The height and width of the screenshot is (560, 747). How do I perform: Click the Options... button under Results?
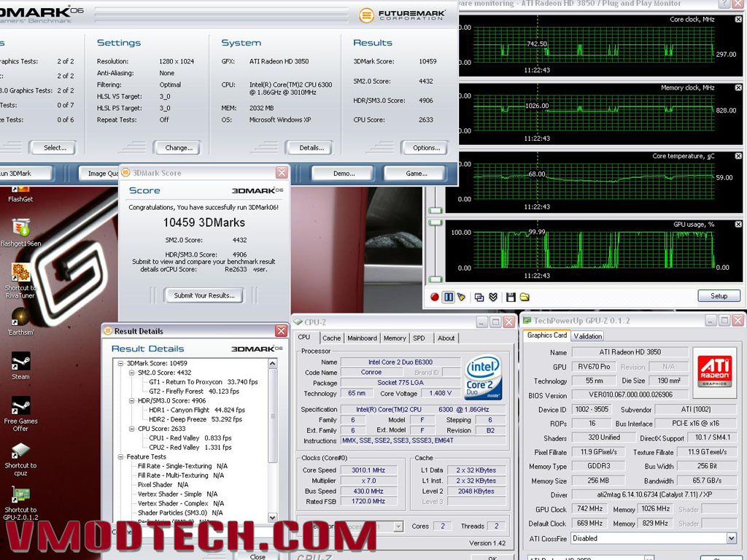[426, 147]
